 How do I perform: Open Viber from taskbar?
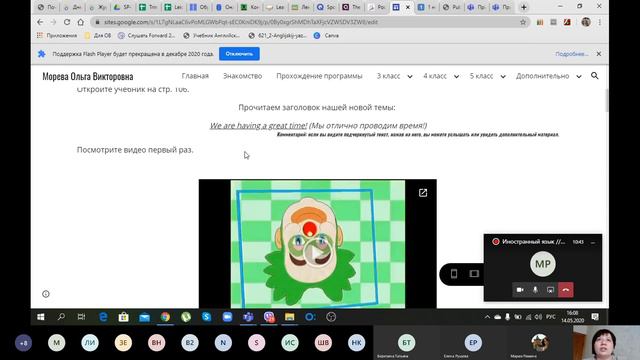tap(269, 317)
